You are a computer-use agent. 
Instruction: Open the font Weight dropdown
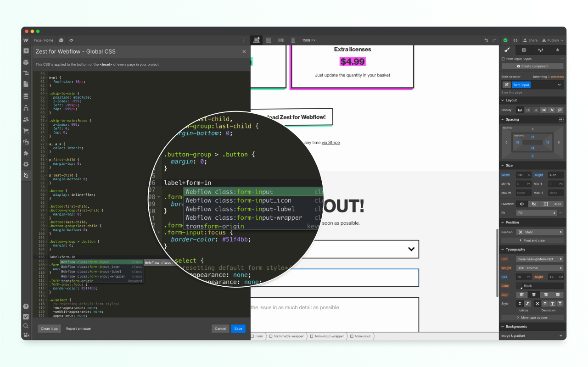tap(540, 268)
